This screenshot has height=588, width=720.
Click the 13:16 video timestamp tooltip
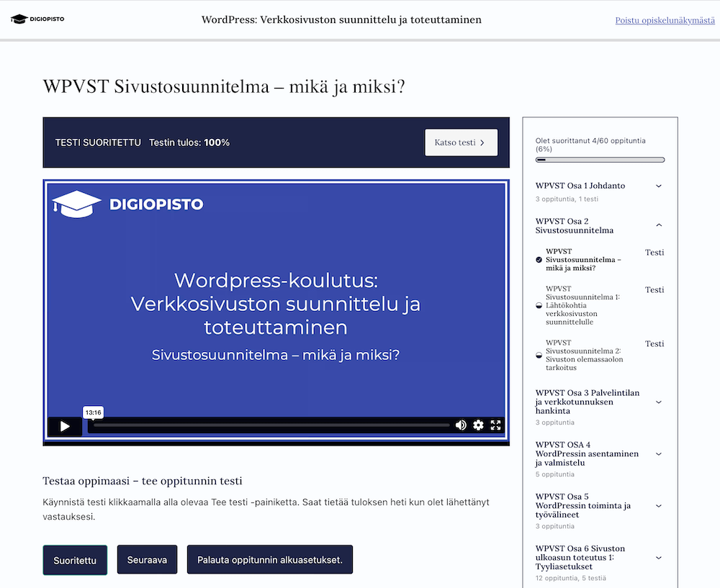point(93,412)
